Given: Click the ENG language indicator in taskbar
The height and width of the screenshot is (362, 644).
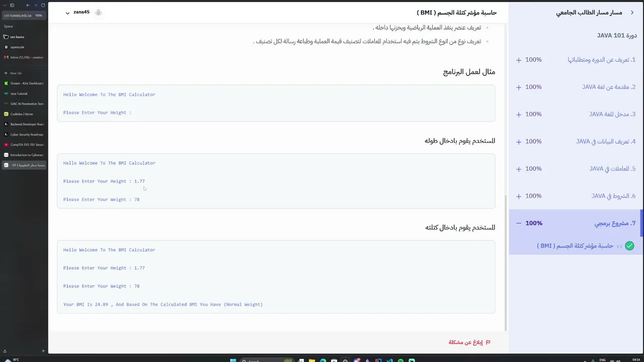Looking at the screenshot, I should tap(603, 360).
